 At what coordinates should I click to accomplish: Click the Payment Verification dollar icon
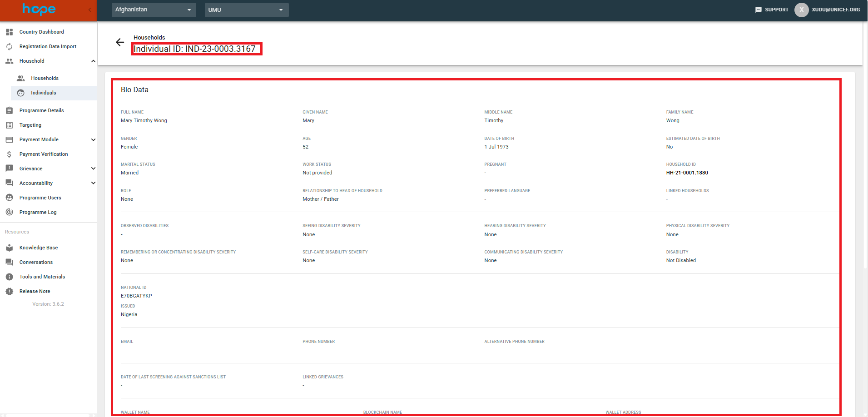pyautogui.click(x=9, y=154)
